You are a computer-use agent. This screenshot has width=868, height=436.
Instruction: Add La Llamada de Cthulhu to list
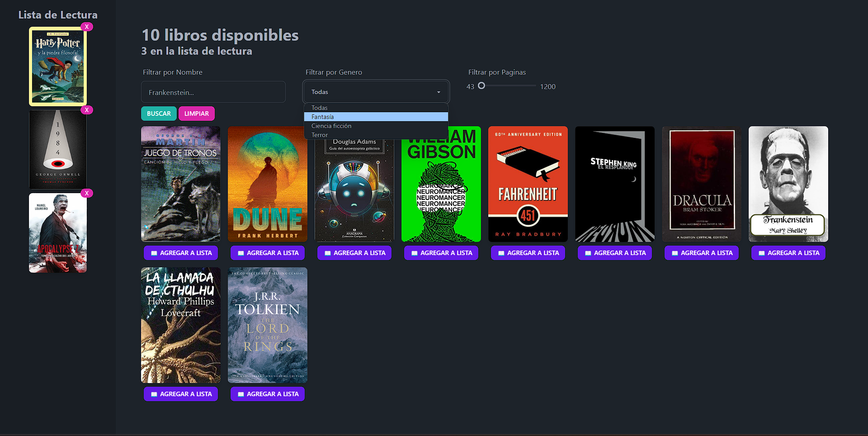pyautogui.click(x=181, y=394)
